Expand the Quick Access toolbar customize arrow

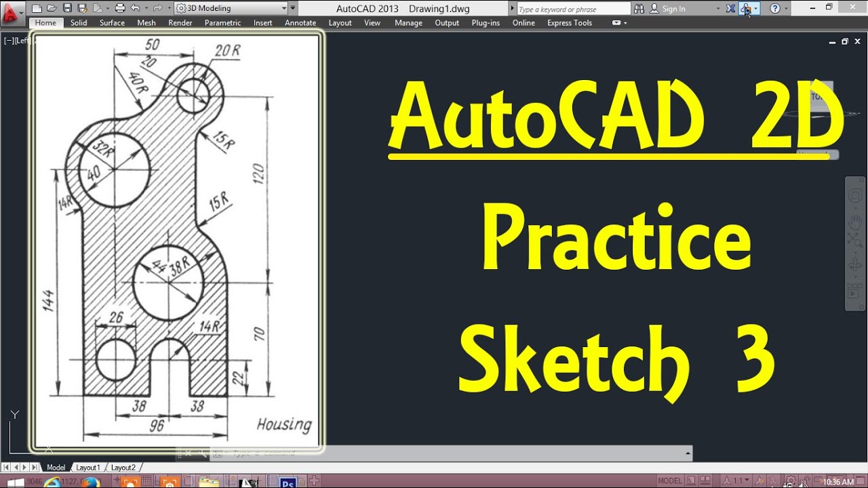[292, 8]
